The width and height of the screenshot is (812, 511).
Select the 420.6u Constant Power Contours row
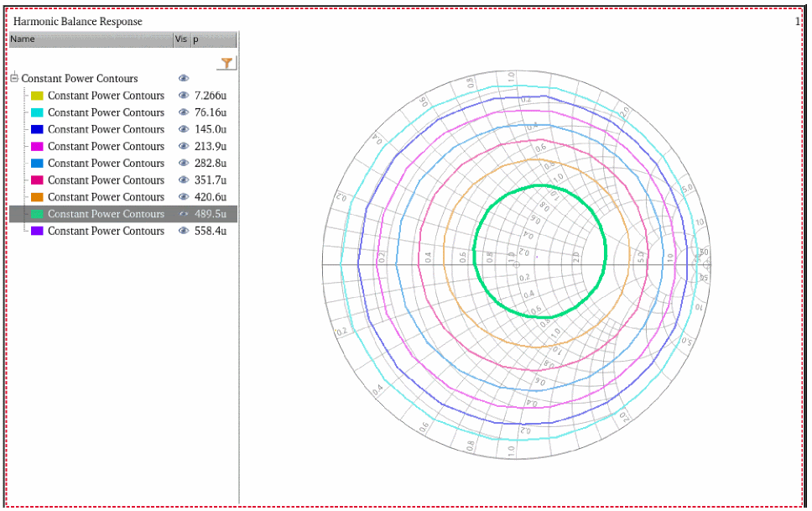[106, 197]
